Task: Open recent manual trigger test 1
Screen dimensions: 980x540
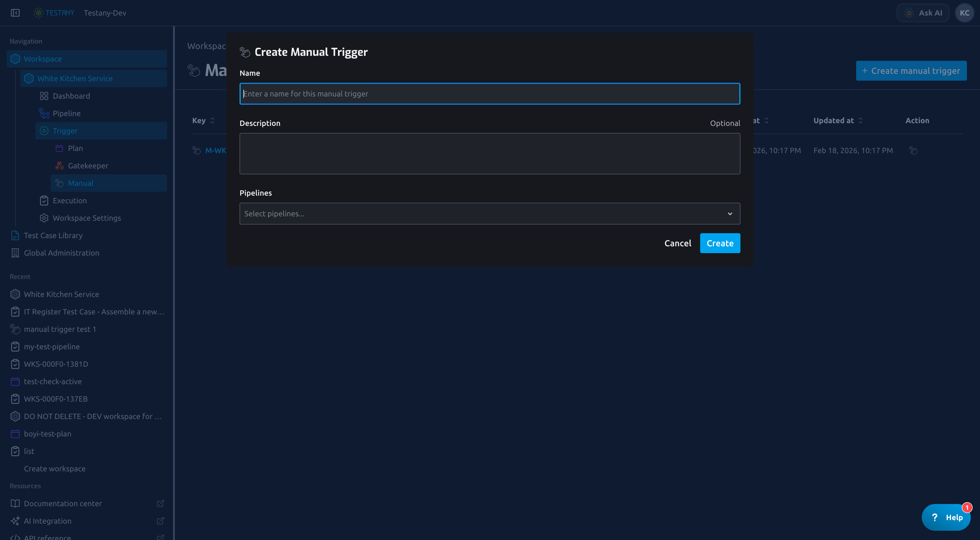Action: (87, 329)
